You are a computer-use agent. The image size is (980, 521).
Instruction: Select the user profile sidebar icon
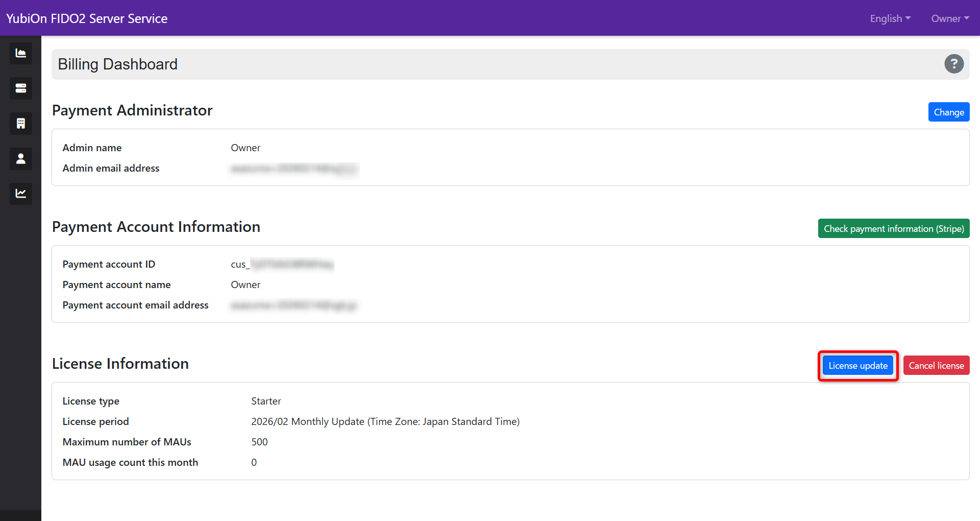[x=20, y=159]
